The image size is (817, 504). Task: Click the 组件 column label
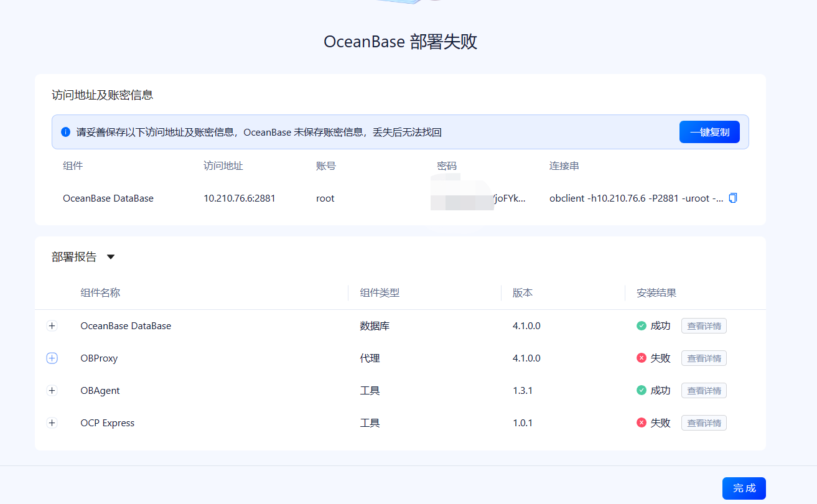[x=73, y=166]
